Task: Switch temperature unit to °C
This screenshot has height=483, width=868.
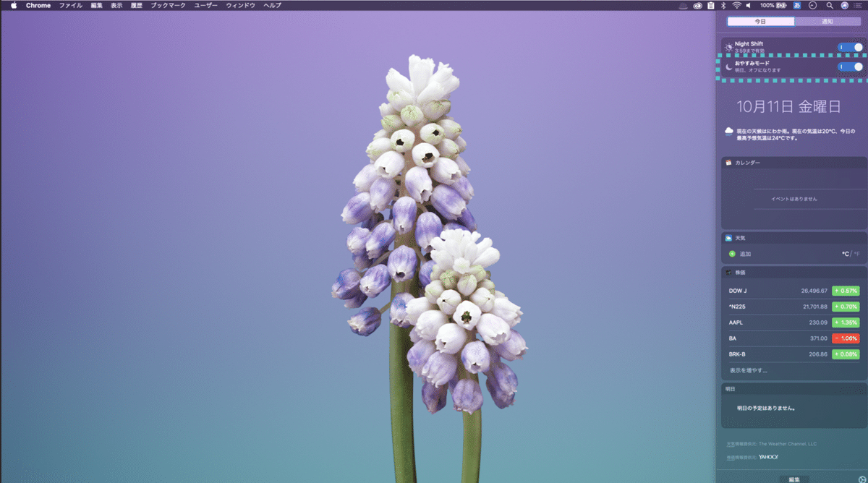Action: tap(845, 254)
